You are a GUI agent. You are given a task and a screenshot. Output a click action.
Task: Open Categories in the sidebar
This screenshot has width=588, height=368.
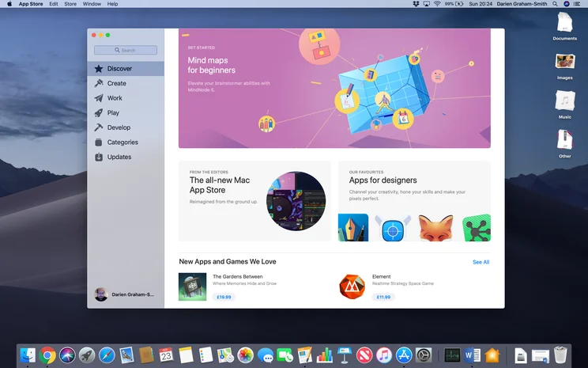pyautogui.click(x=126, y=142)
